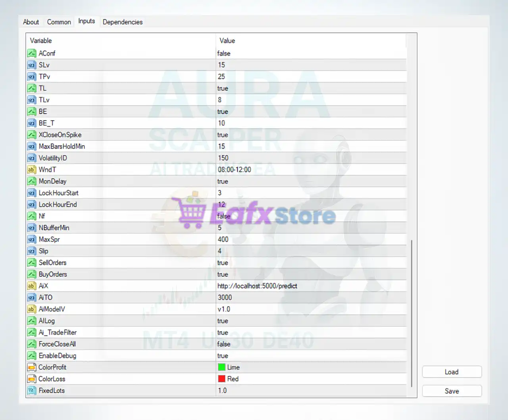Select the AiModelV value v1.0
Viewport: 508px width, 420px height.
[x=224, y=309]
